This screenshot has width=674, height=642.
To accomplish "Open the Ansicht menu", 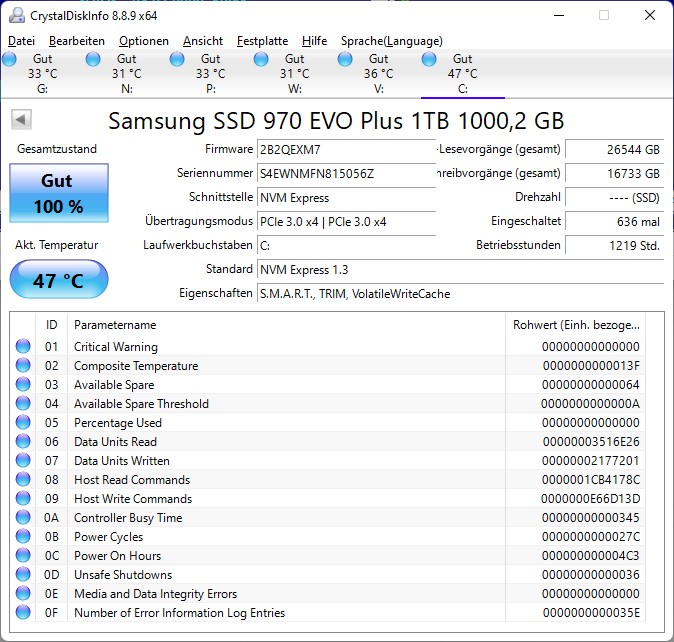I will tap(203, 41).
